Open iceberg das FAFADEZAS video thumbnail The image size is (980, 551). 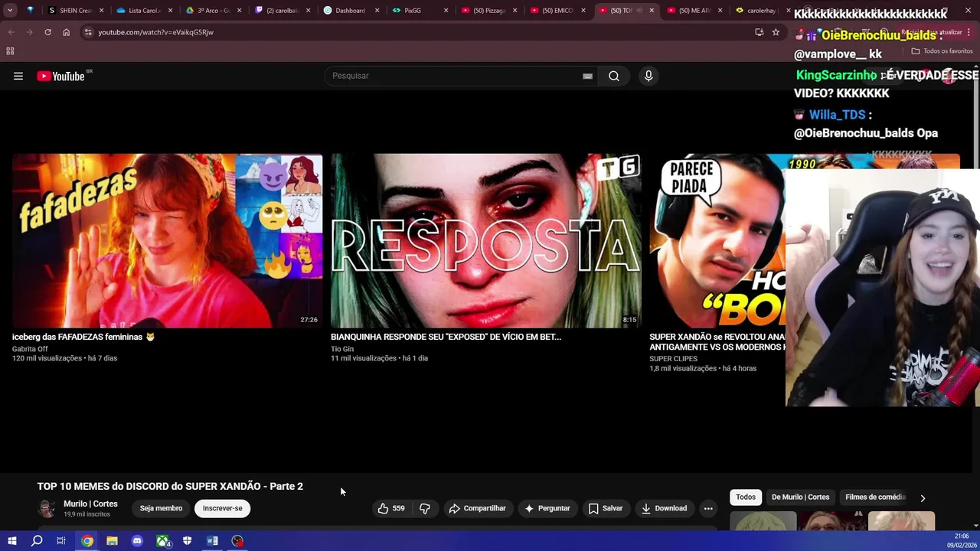pos(167,241)
